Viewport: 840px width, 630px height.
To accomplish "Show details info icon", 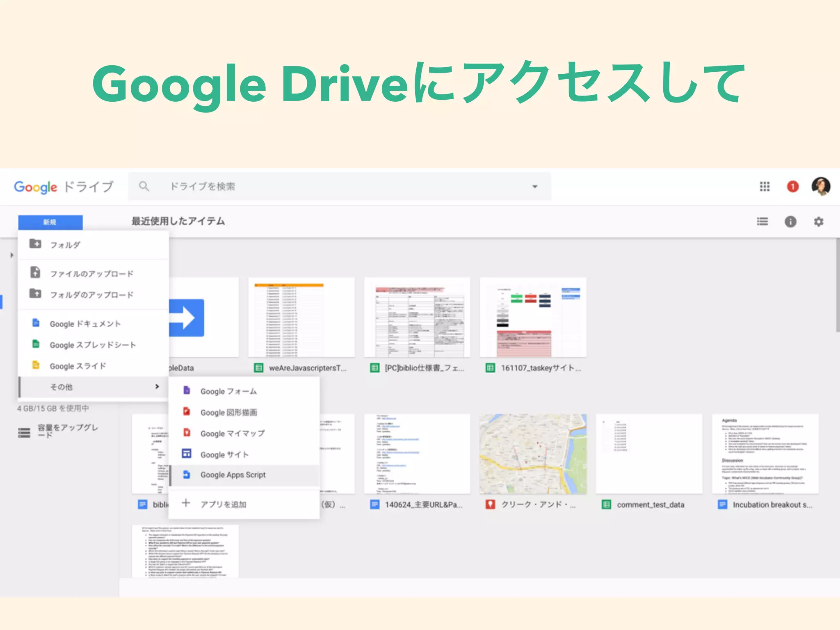I will 790,222.
